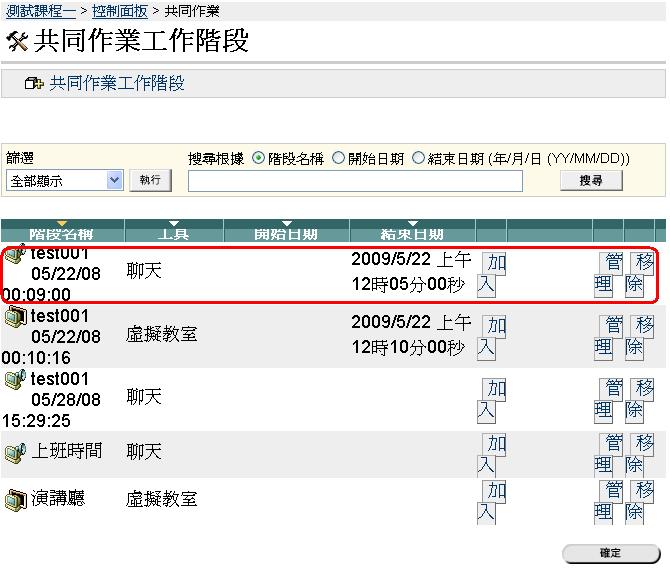Click the 搜尋 button
Image resolution: width=670 pixels, height=568 pixels.
pyautogui.click(x=591, y=180)
